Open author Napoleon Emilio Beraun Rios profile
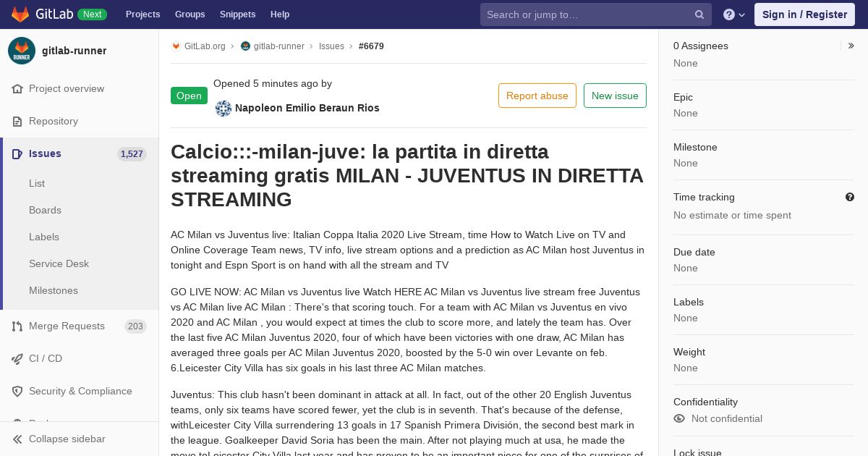This screenshot has height=456, width=868. (x=307, y=108)
